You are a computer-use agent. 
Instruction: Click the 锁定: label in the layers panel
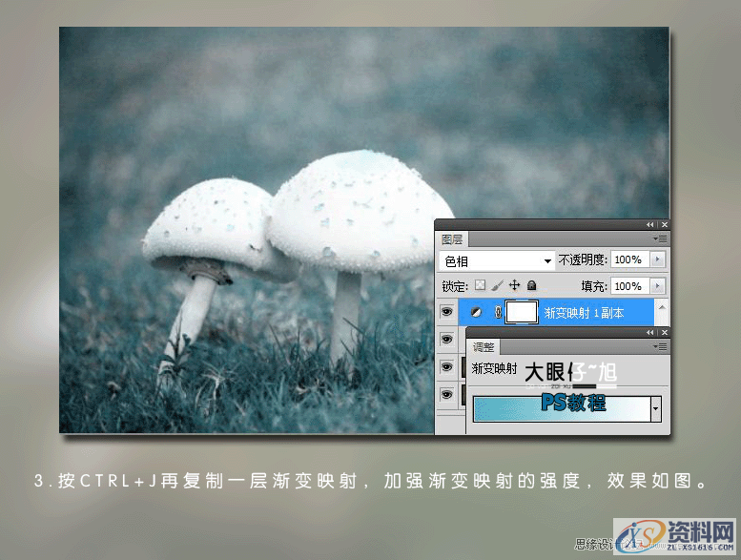tap(455, 286)
